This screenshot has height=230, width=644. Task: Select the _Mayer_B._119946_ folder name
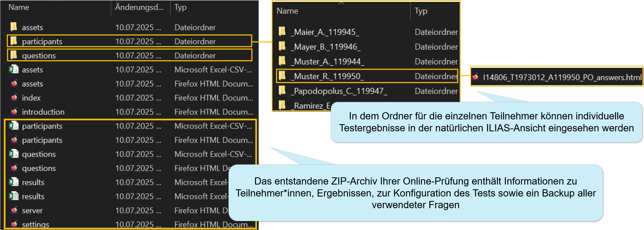click(326, 47)
